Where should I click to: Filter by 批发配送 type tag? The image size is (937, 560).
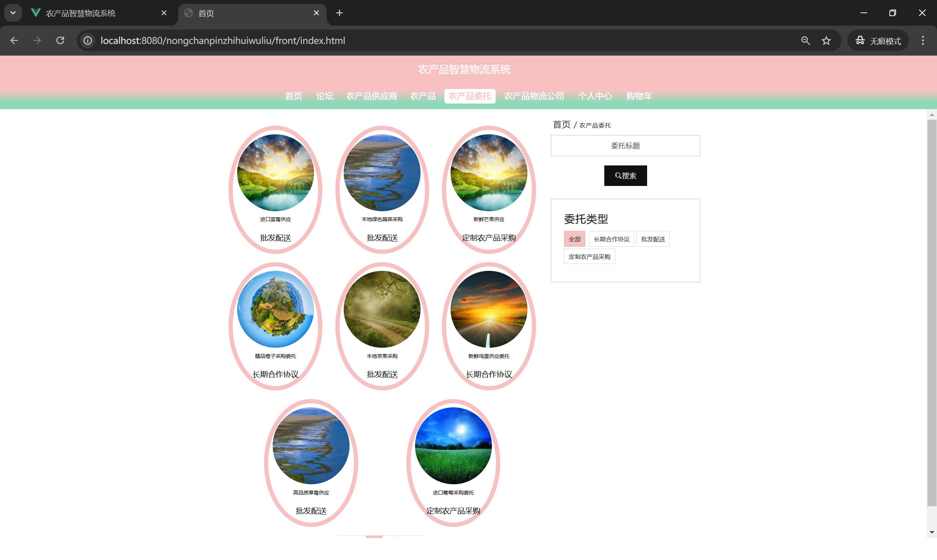(x=653, y=239)
